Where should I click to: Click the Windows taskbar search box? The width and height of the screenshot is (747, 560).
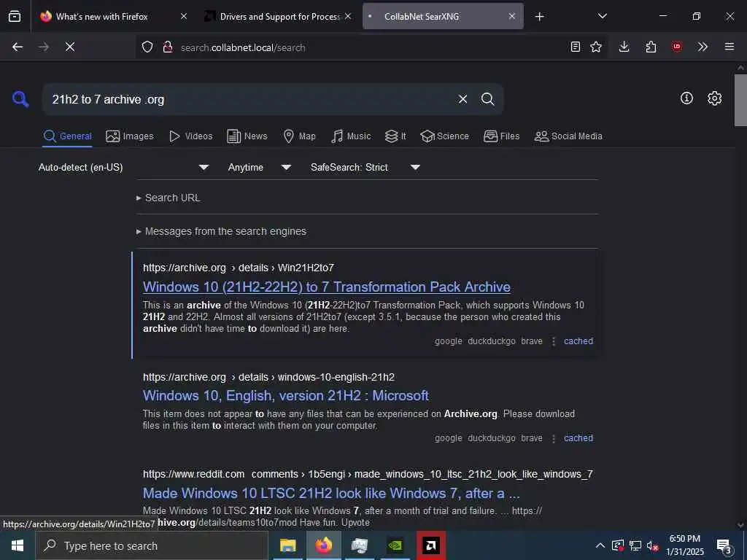click(152, 545)
